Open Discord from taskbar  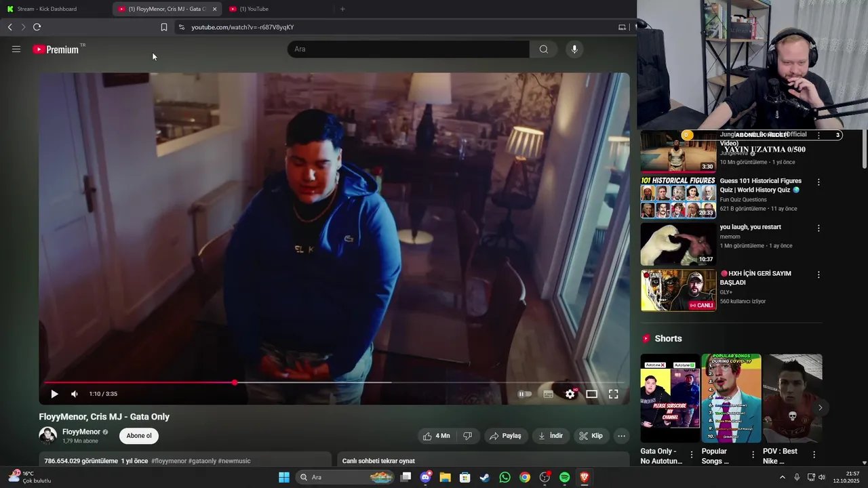425,477
